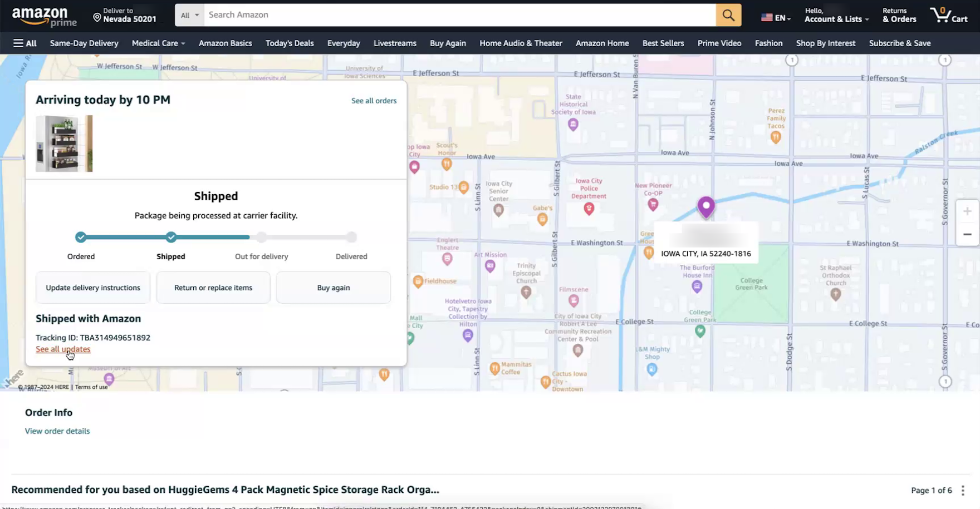Click the Delivered progress step
Screen dimensions: 980x509
click(351, 238)
